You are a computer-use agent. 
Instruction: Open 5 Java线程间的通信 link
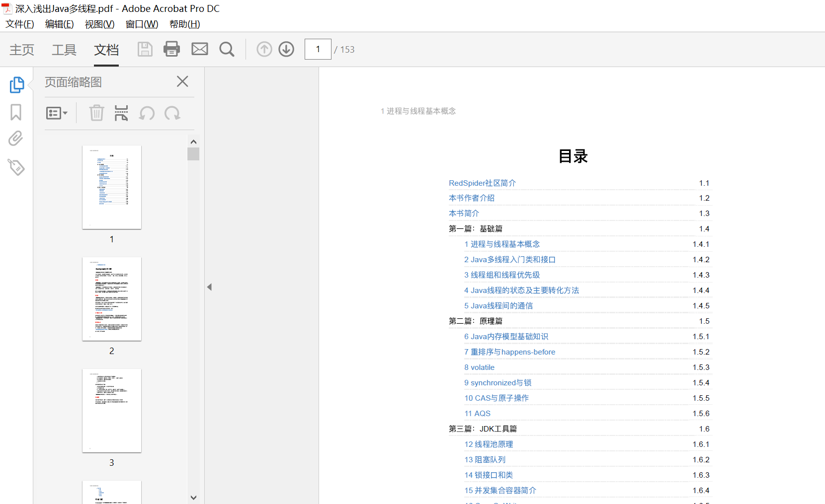point(498,306)
